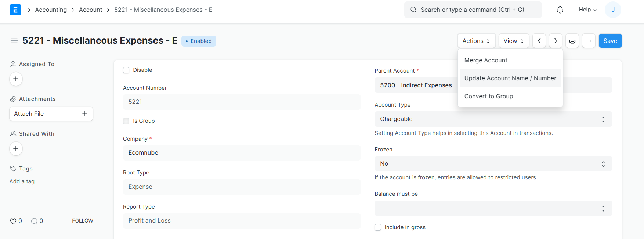Click the plus icon in Attach File

(85, 114)
